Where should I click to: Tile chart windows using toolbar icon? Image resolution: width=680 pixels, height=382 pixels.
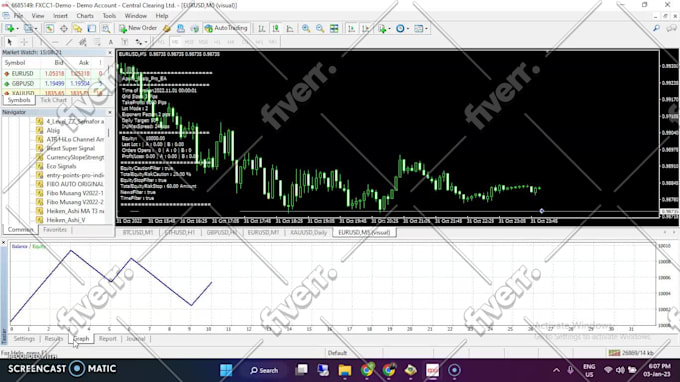[x=334, y=28]
